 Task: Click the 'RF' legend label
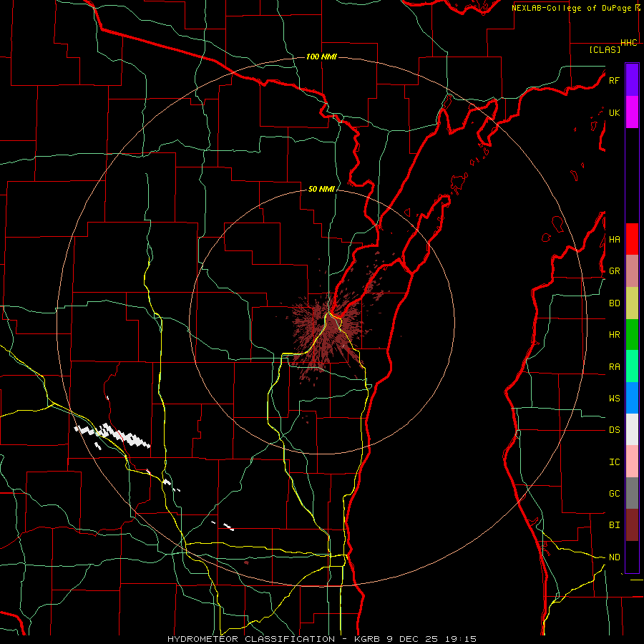pos(614,80)
